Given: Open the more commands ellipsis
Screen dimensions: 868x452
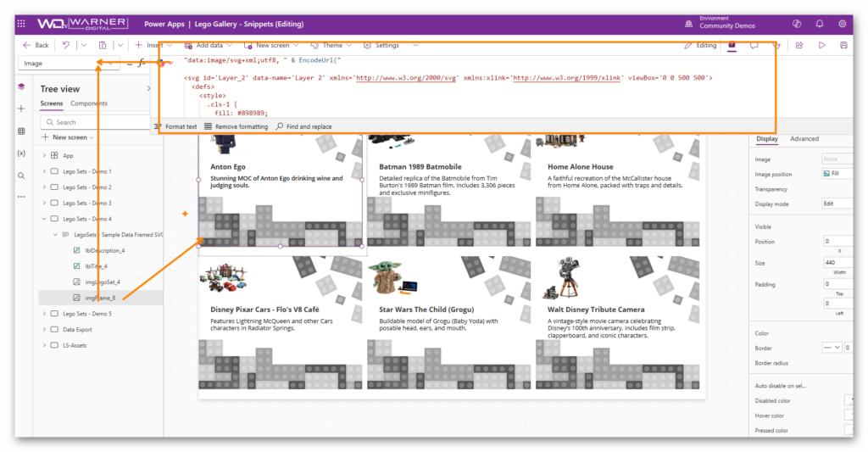Looking at the screenshot, I should 415,46.
